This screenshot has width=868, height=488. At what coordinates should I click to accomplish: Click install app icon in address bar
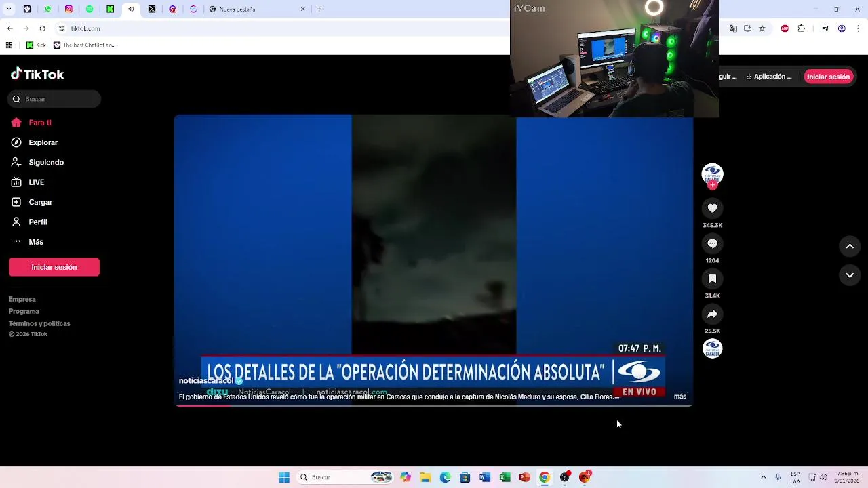(747, 28)
